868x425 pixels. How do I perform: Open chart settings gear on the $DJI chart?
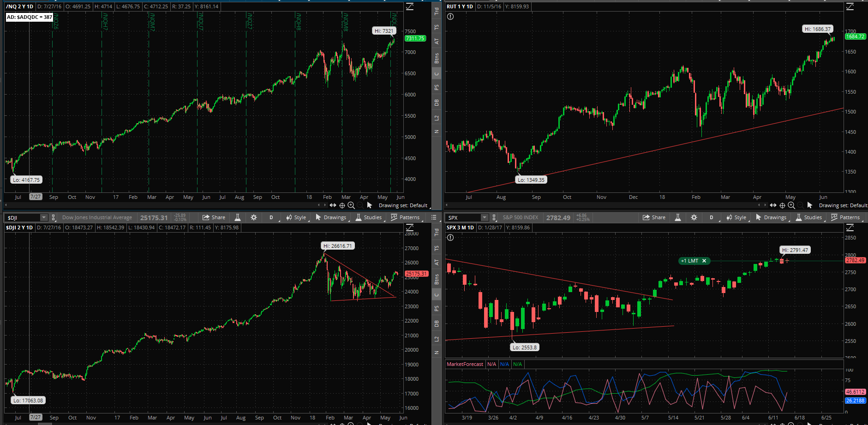(254, 217)
